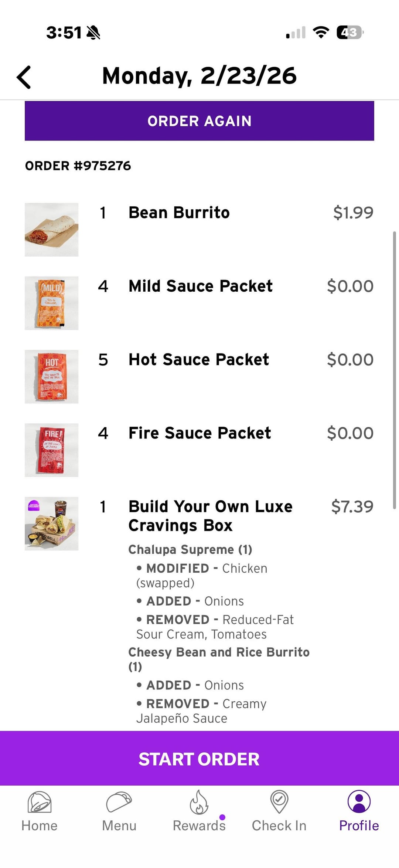
Task: Tap the Hot Sauce Packet image
Action: coord(52,377)
